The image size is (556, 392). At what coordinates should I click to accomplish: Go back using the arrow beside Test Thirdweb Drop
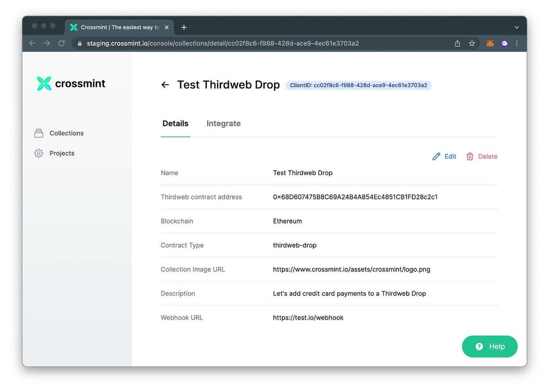(x=165, y=85)
